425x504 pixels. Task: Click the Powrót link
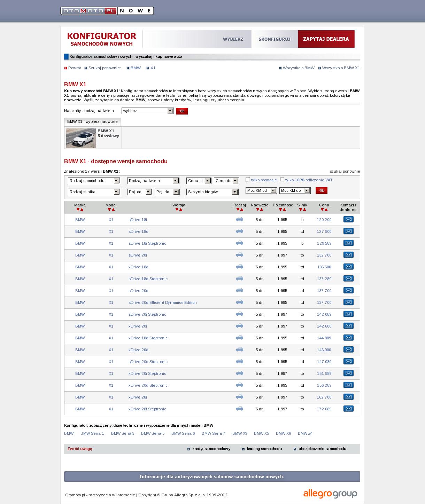75,68
